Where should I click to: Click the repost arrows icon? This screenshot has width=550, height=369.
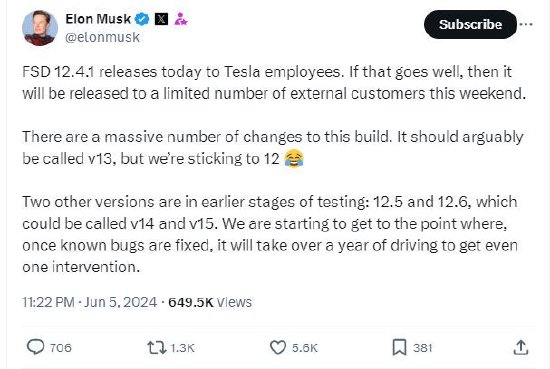pos(156,348)
